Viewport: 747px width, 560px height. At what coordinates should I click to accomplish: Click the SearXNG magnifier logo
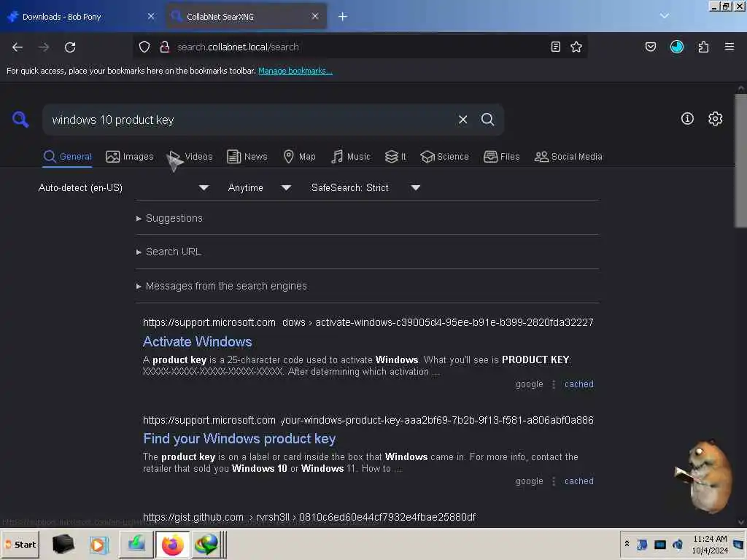[x=20, y=119]
